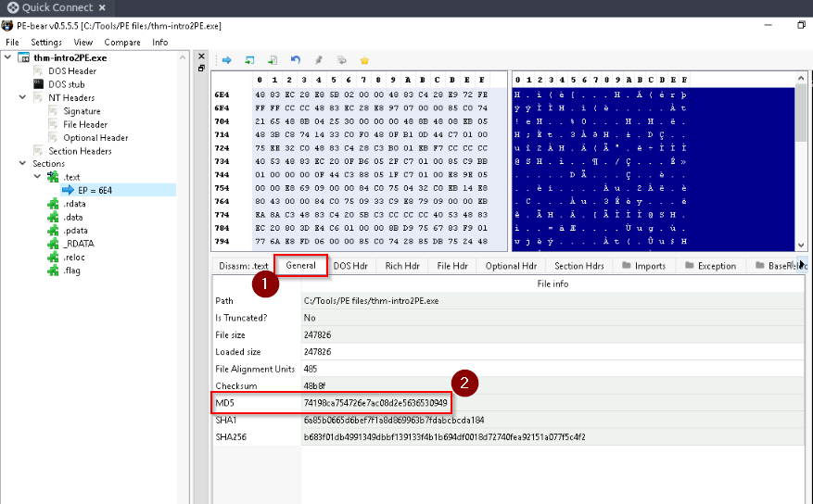The image size is (813, 504).
Task: Click the EP = 6E4 entry point item
Action: pyautogui.click(x=95, y=190)
